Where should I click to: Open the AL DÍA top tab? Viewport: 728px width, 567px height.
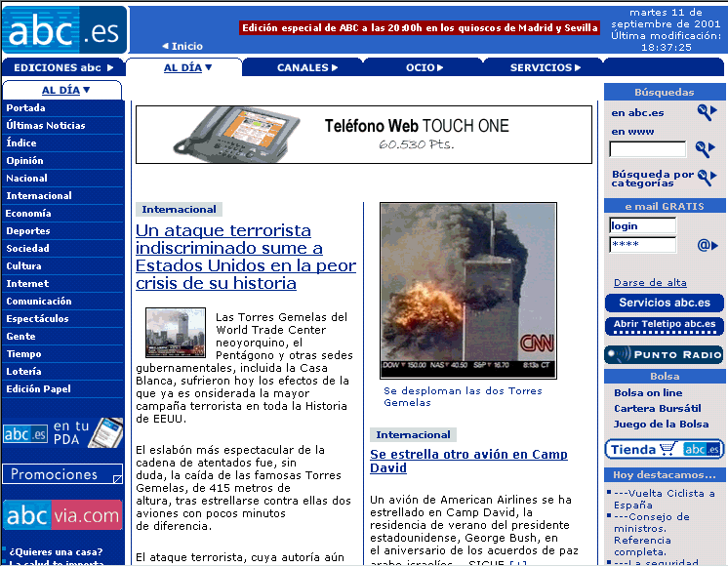point(187,67)
